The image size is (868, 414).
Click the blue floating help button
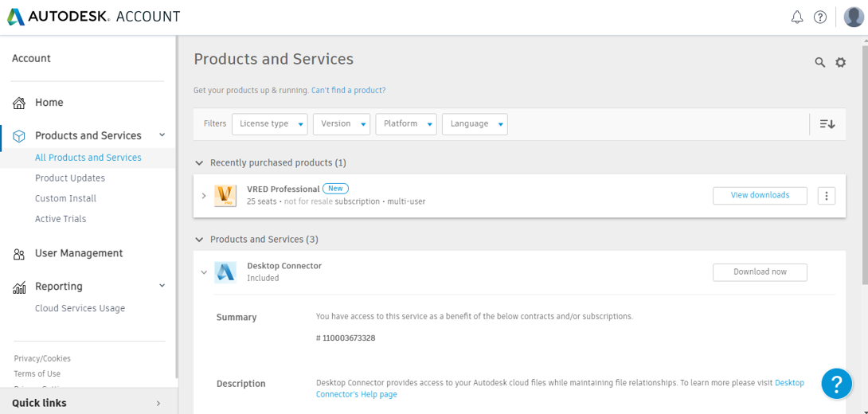pos(836,384)
